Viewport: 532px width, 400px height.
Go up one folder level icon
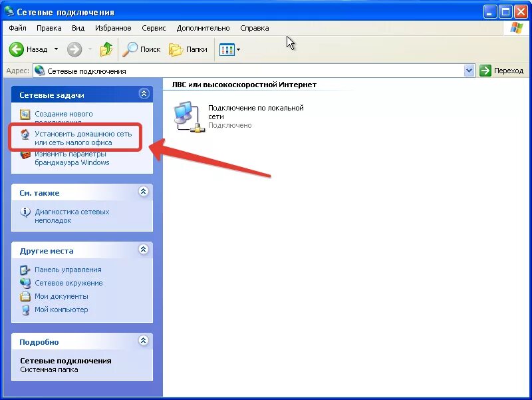106,49
